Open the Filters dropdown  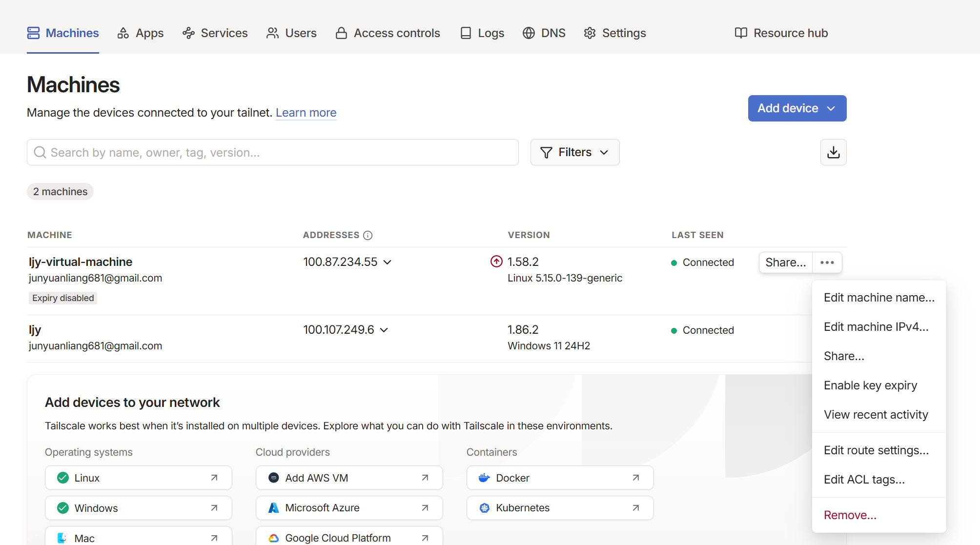tap(575, 152)
